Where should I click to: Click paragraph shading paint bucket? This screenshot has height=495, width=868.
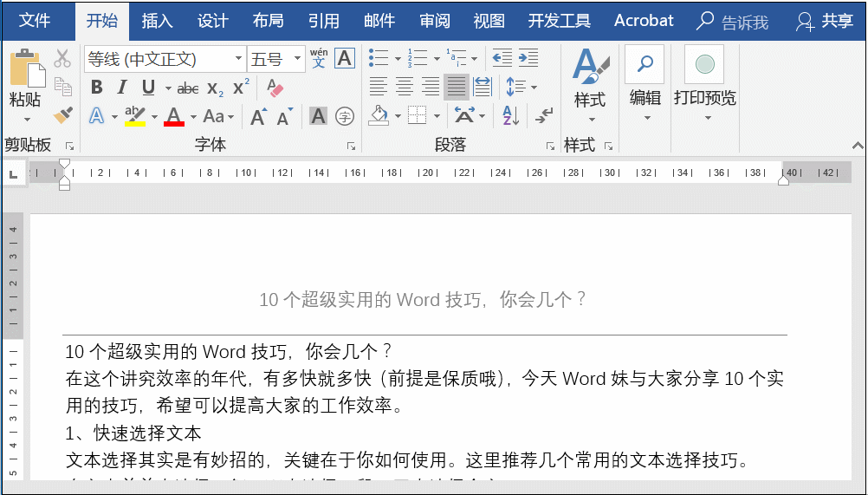[x=379, y=115]
